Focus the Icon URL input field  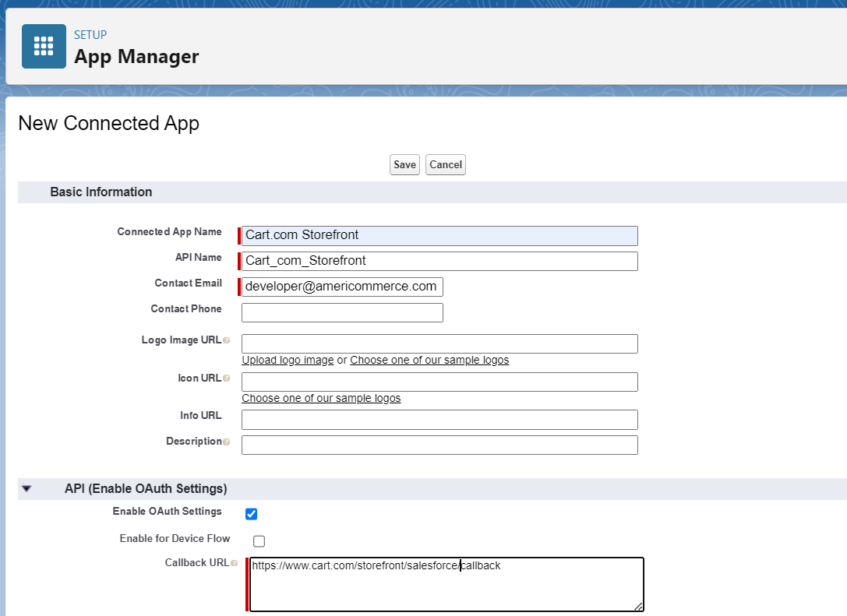[x=439, y=382]
